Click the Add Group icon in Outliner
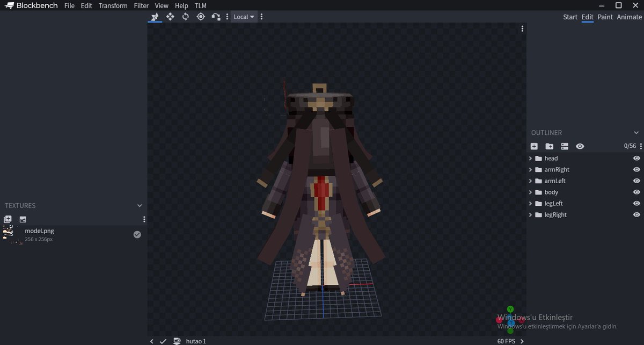Image resolution: width=644 pixels, height=345 pixels. [549, 146]
